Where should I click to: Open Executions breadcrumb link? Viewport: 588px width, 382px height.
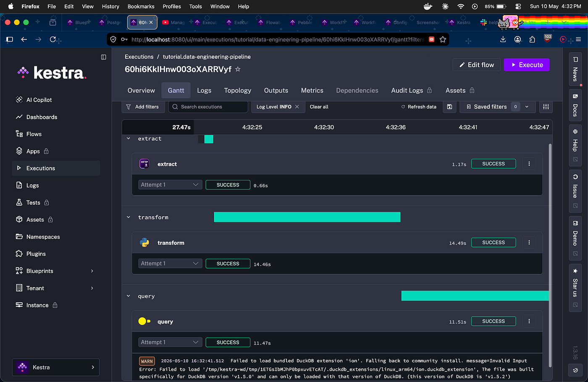point(139,57)
